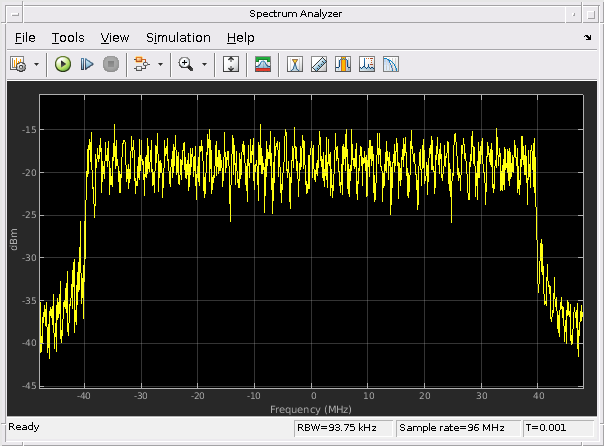This screenshot has width=604, height=446.
Task: Click the highlight Simulink block icon
Action: 141,64
